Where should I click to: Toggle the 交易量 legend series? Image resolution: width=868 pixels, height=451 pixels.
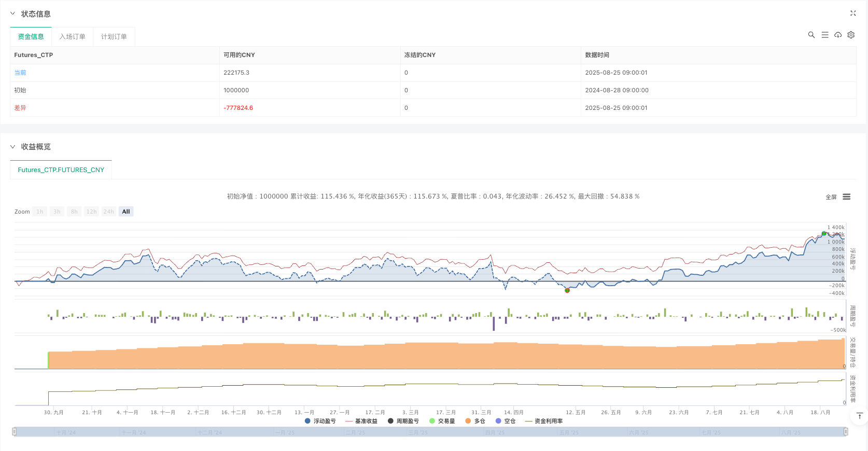(x=442, y=421)
